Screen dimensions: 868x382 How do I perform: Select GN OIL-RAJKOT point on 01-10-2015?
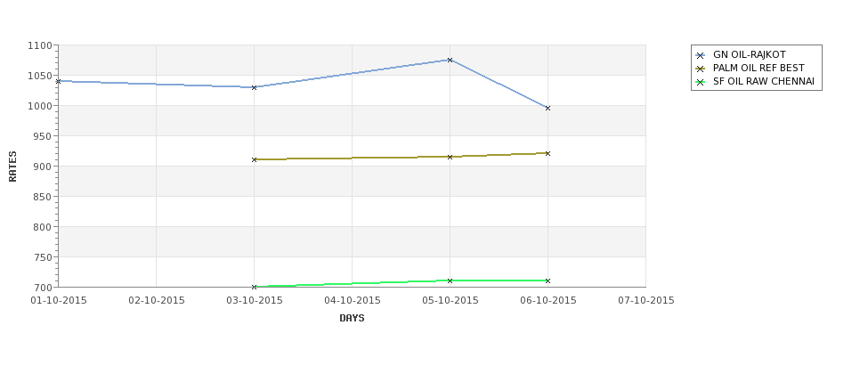58,81
